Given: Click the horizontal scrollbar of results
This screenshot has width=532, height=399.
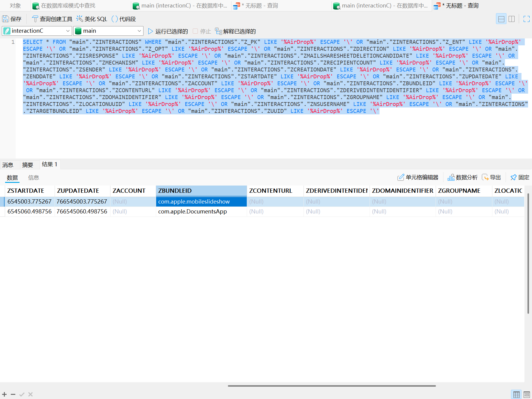Looking at the screenshot, I should 332,386.
